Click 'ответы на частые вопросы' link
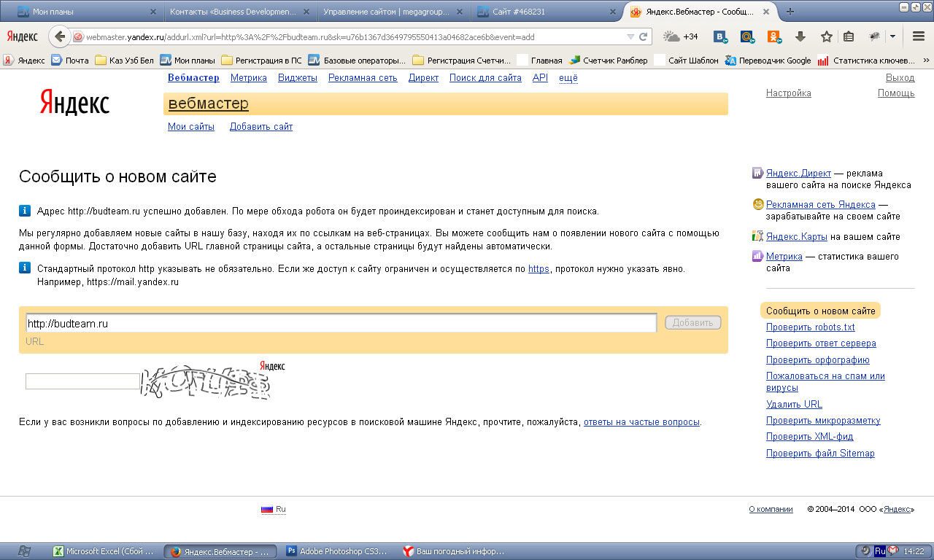The height and width of the screenshot is (560, 934). pyautogui.click(x=641, y=422)
